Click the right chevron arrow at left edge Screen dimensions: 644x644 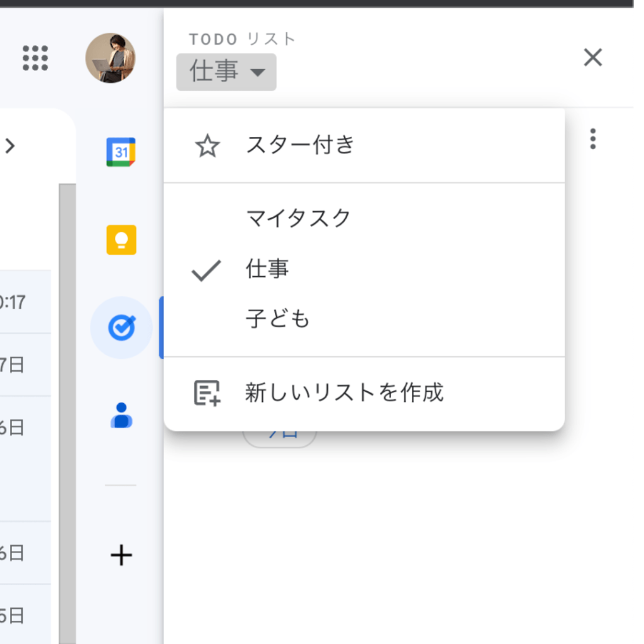(10, 146)
